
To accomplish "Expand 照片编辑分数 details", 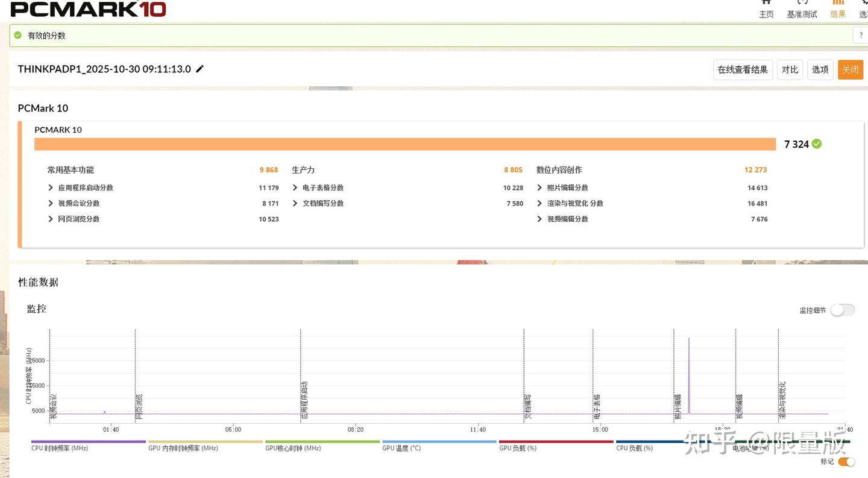I will point(539,187).
